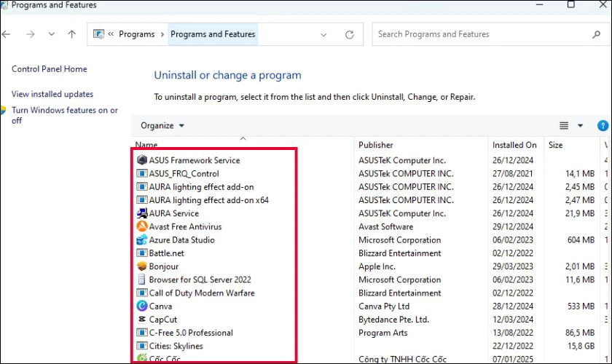Open View installed updates link
This screenshot has height=364, width=612.
(52, 94)
